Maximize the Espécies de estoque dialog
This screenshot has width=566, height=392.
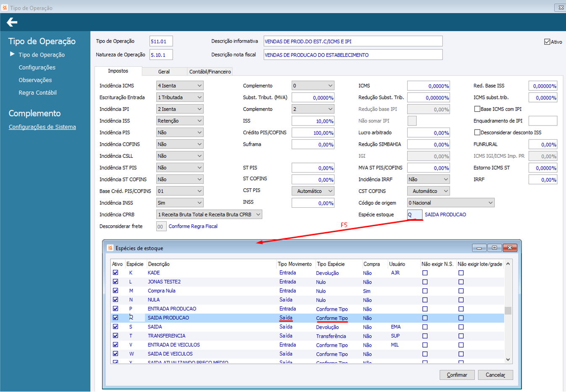[494, 248]
